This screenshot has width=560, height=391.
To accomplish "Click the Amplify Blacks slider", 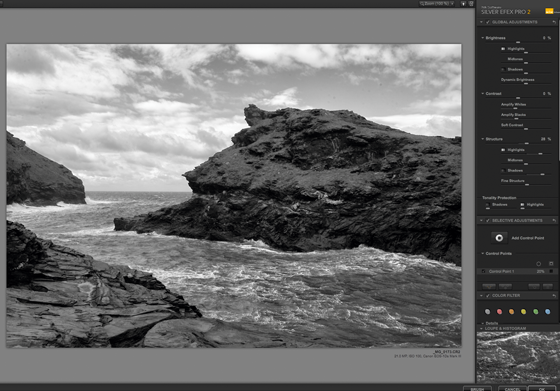I will pyautogui.click(x=526, y=119).
